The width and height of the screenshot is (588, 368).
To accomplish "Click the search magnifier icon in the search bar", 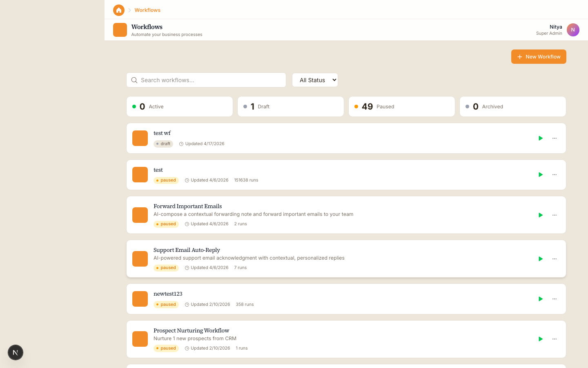I will point(134,80).
